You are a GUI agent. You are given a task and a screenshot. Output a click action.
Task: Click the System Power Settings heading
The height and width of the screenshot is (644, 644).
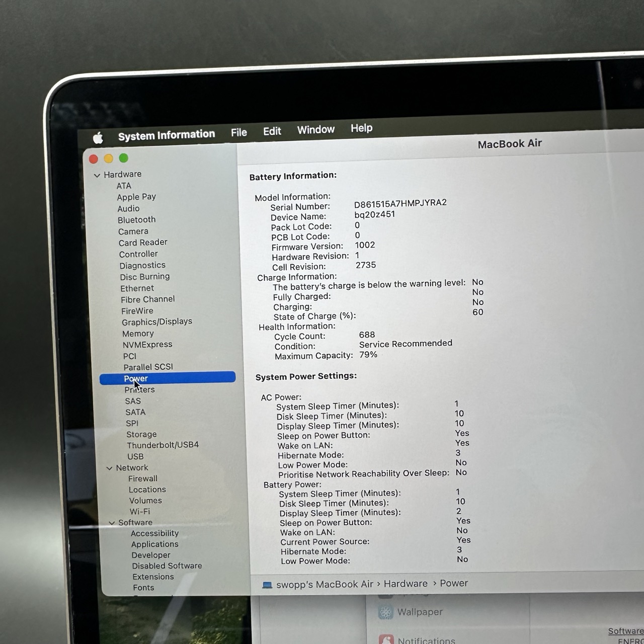pos(306,377)
